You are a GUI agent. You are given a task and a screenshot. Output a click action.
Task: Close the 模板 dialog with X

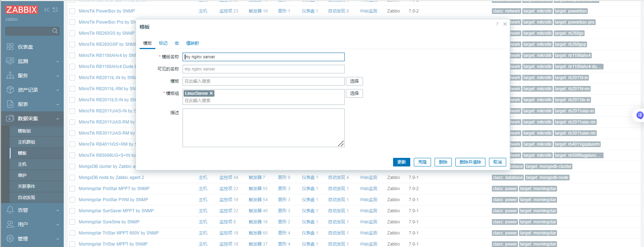(505, 24)
